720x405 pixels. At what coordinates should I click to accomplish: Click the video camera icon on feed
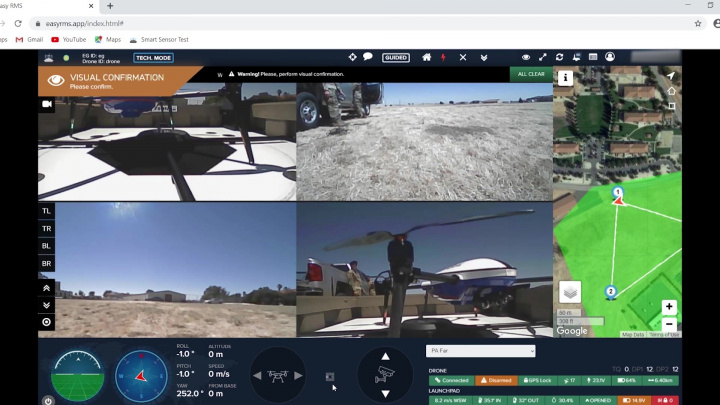pos(47,104)
